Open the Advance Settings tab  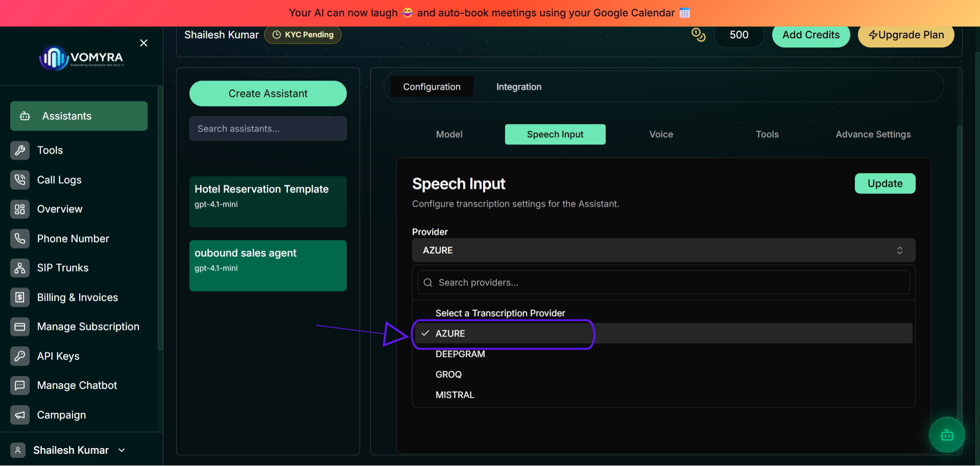click(x=873, y=134)
